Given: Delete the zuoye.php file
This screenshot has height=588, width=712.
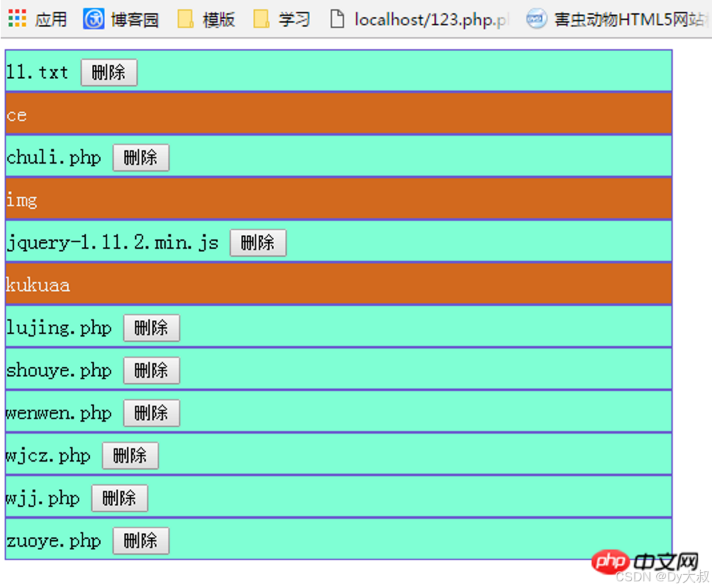Looking at the screenshot, I should (140, 540).
